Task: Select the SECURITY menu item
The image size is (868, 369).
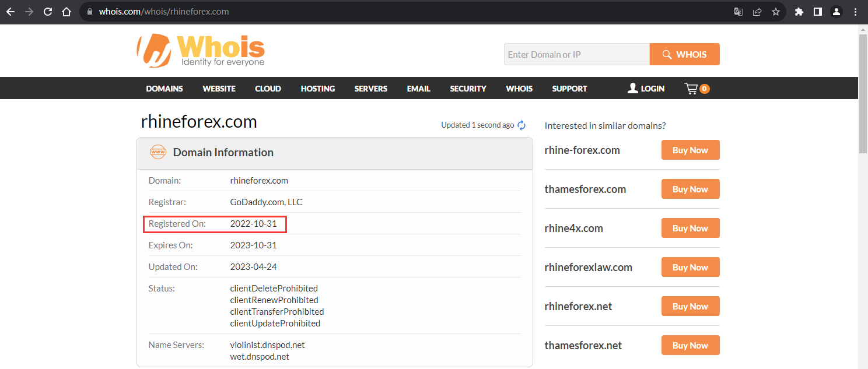Action: pos(468,89)
